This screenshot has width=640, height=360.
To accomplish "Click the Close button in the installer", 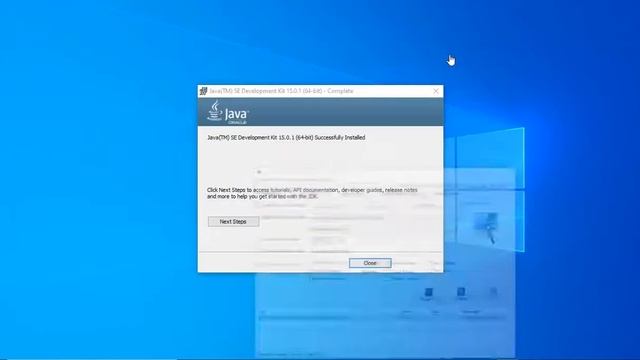I will (370, 263).
